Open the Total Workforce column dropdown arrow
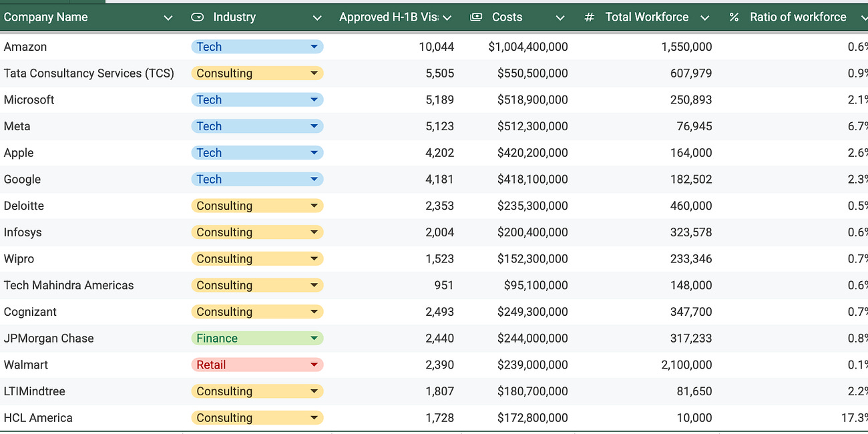The height and width of the screenshot is (434, 868). pos(705,18)
